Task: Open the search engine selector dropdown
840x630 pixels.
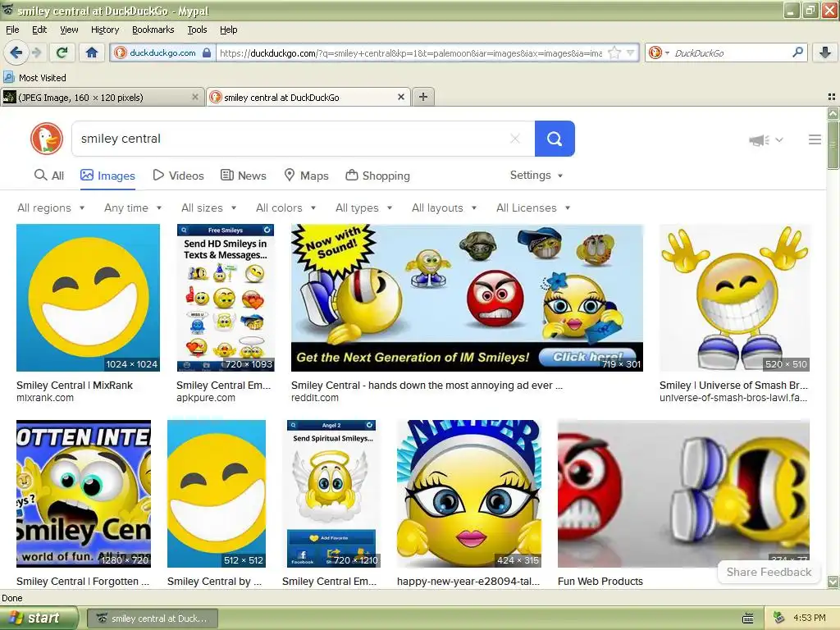Action: (659, 52)
